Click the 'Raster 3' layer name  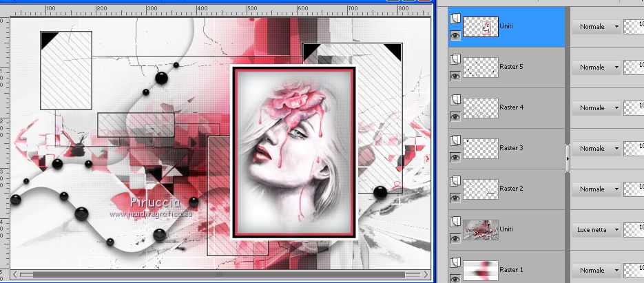pyautogui.click(x=511, y=148)
